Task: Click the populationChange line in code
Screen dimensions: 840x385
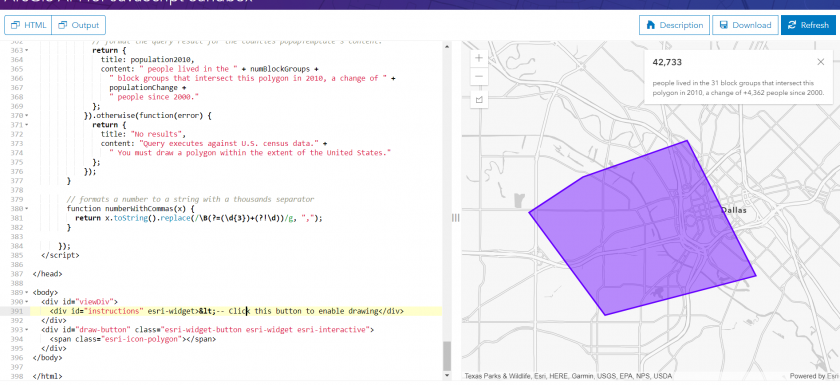Action: pyautogui.click(x=148, y=88)
